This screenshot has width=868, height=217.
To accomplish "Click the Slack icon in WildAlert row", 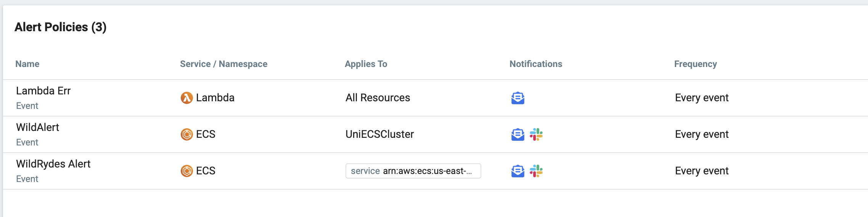I will [x=536, y=134].
